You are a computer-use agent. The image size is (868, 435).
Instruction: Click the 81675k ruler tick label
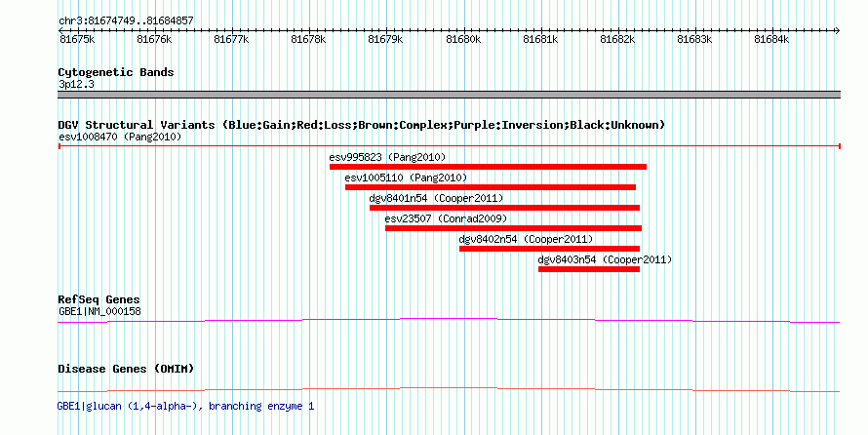(x=77, y=39)
